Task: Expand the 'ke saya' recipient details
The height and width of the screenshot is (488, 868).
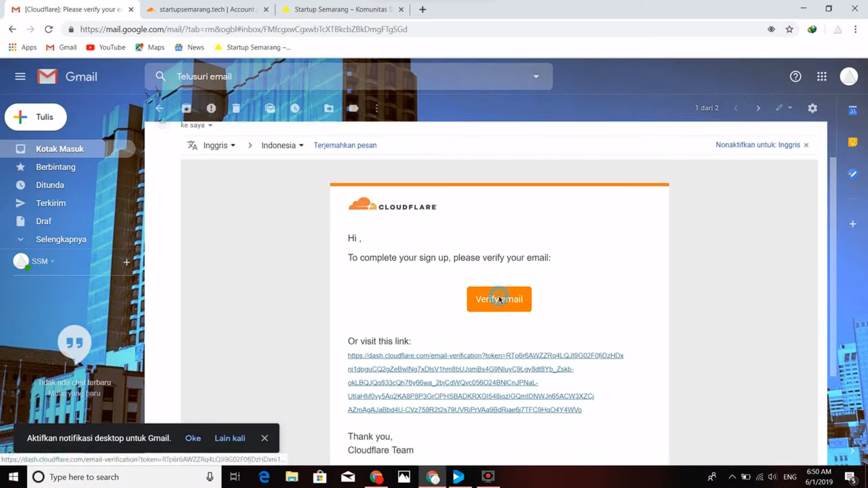Action: [210, 125]
